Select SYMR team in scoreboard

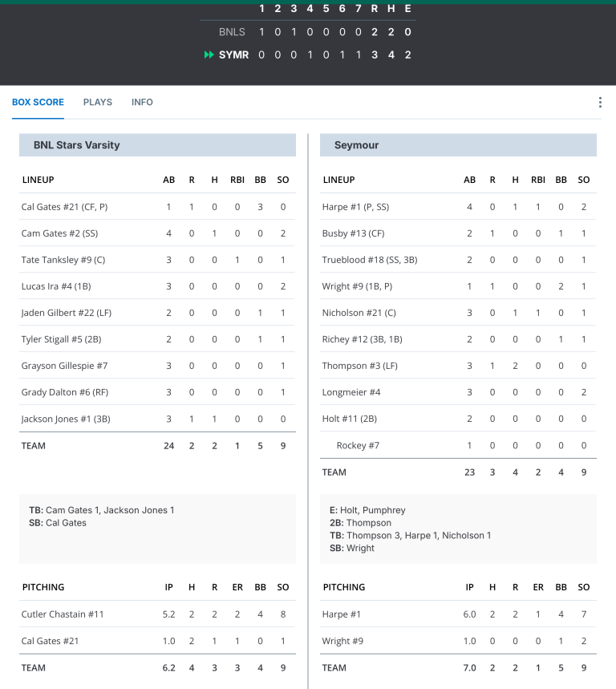pos(233,55)
